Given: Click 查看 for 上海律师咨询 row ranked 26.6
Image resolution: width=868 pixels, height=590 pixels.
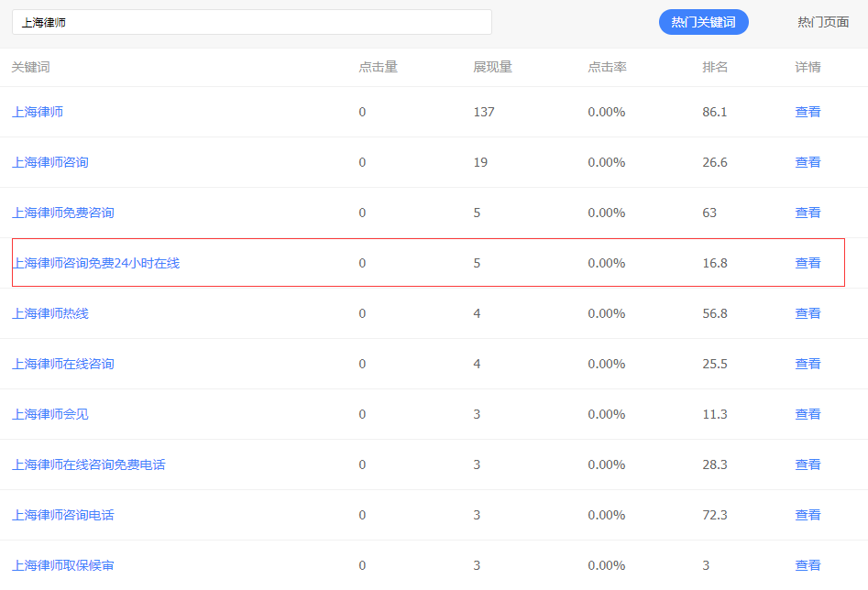Looking at the screenshot, I should 808,162.
